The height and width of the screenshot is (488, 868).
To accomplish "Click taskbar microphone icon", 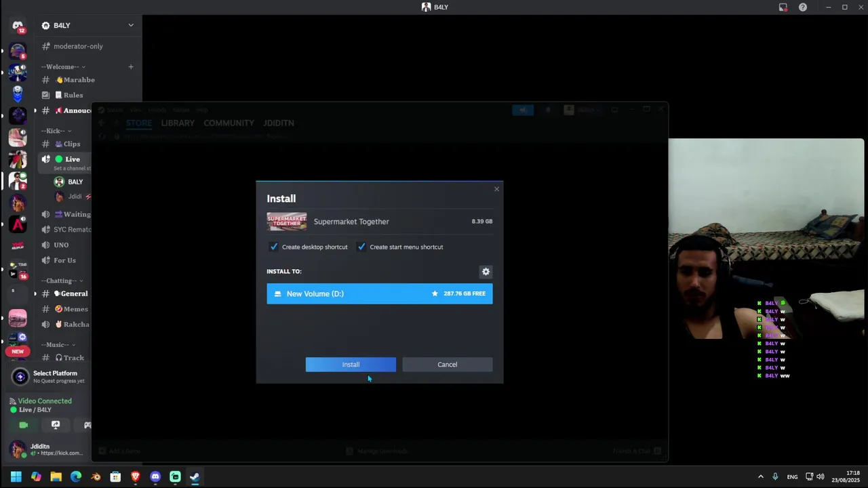I will 775,476.
